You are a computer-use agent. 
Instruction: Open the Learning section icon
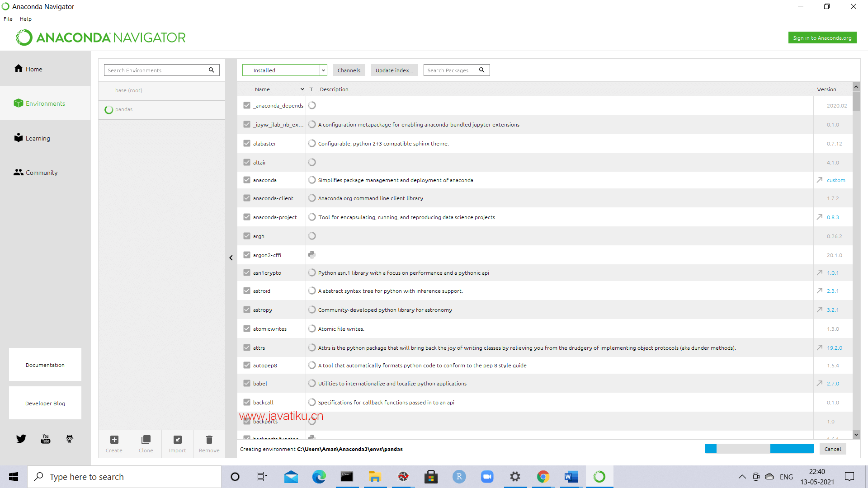click(18, 138)
